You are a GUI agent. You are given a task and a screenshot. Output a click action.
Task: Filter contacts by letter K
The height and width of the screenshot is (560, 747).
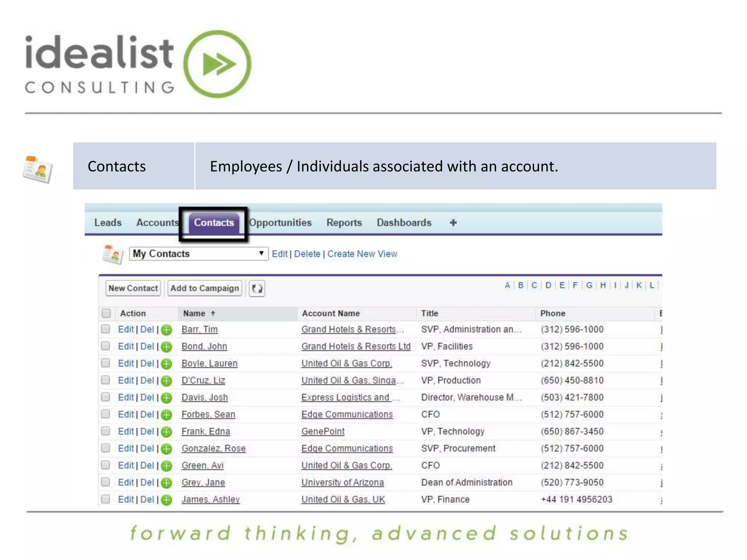639,285
